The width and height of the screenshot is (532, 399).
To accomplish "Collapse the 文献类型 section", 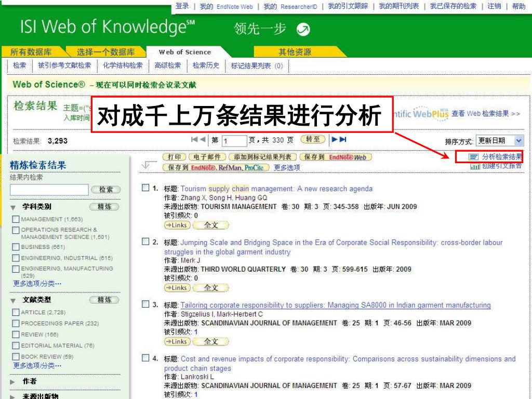I will pyautogui.click(x=13, y=301).
